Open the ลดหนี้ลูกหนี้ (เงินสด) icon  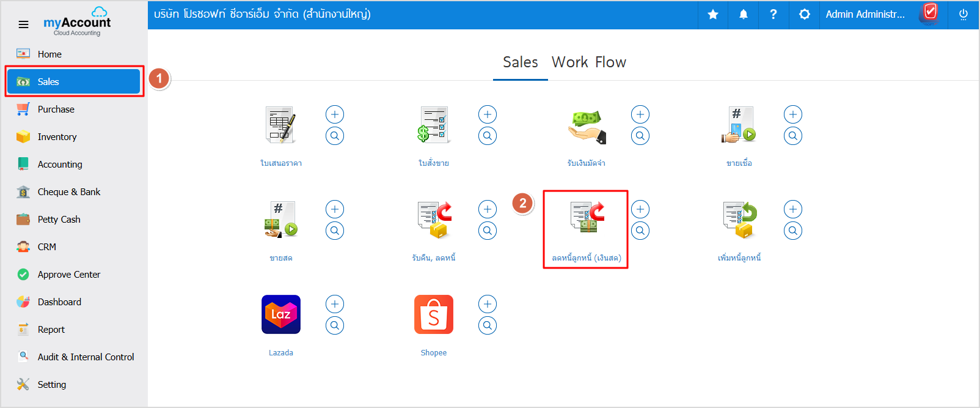tap(587, 218)
